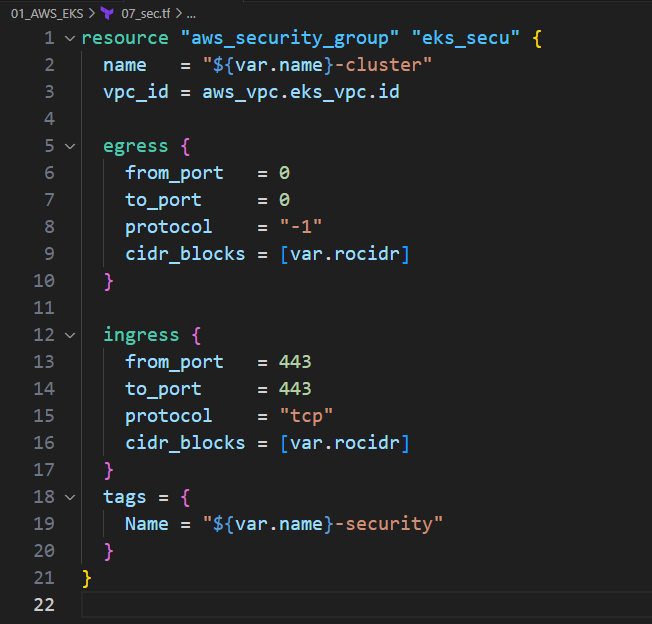Image resolution: width=652 pixels, height=624 pixels.
Task: Click line number 22 in the gutter
Action: click(x=44, y=605)
